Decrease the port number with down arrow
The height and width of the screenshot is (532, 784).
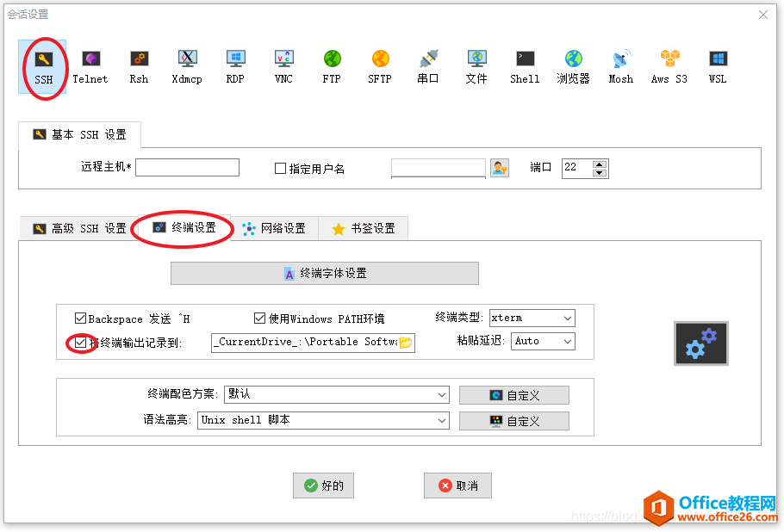coord(600,173)
